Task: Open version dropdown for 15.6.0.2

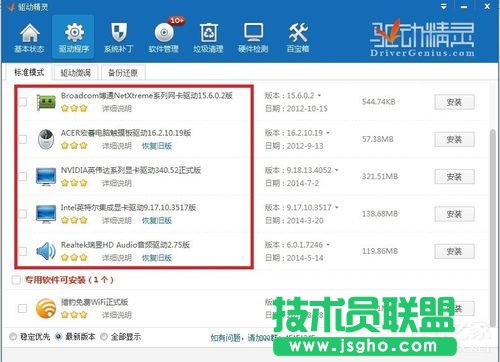Action: (319, 96)
